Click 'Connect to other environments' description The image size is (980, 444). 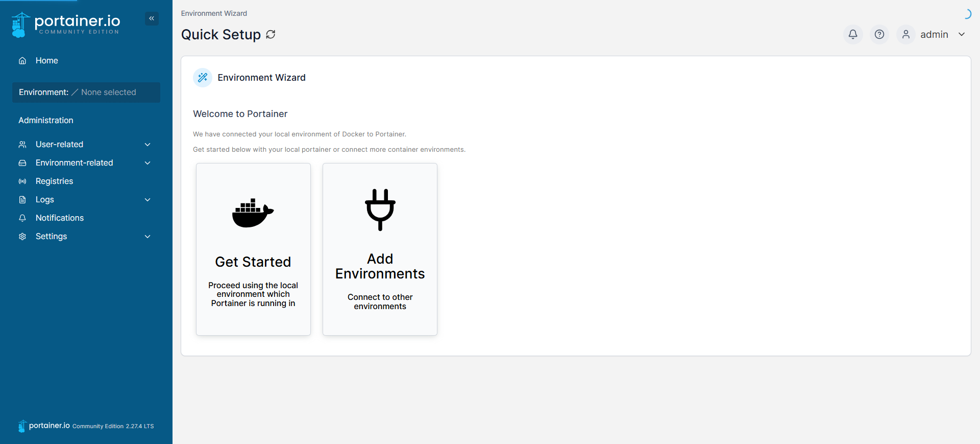[x=380, y=301]
